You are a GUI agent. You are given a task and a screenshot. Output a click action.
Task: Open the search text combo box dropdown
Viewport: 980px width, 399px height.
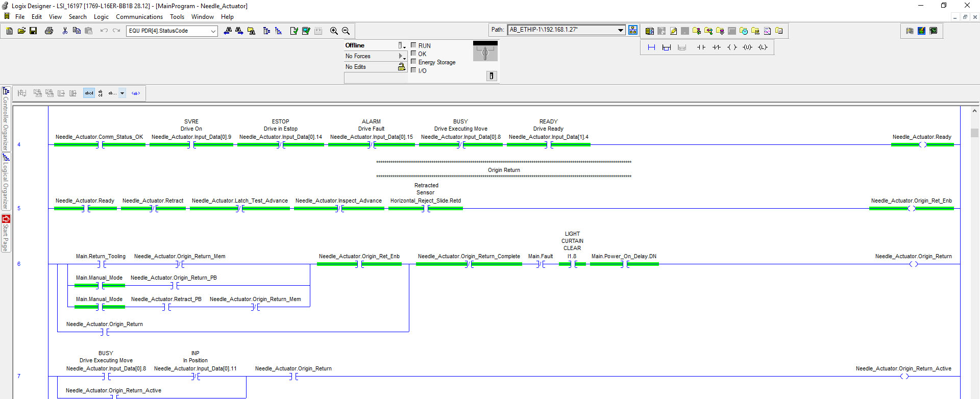click(x=213, y=31)
